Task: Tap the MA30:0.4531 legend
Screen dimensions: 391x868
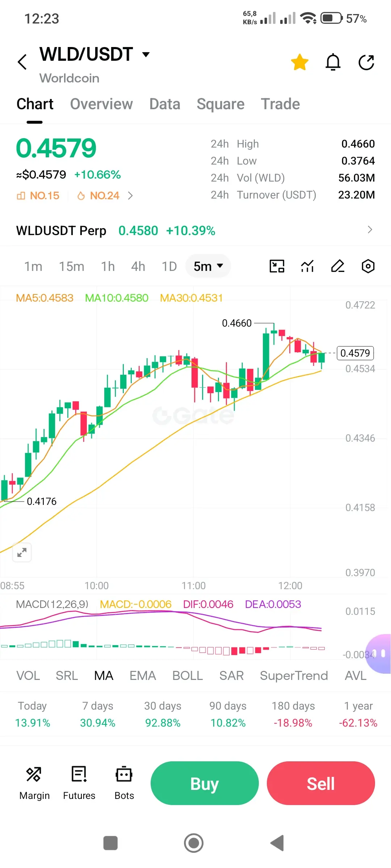Action: pos(192,298)
